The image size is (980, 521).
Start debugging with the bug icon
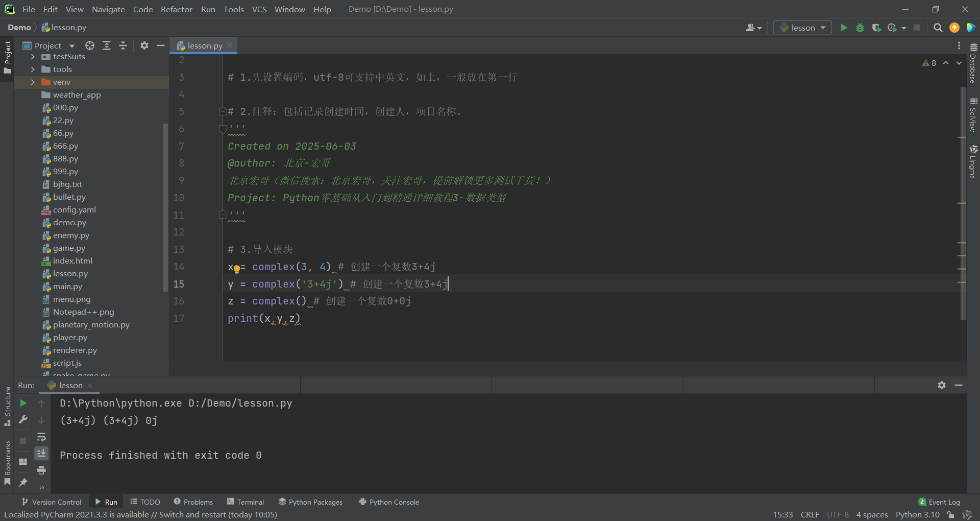tap(860, 28)
